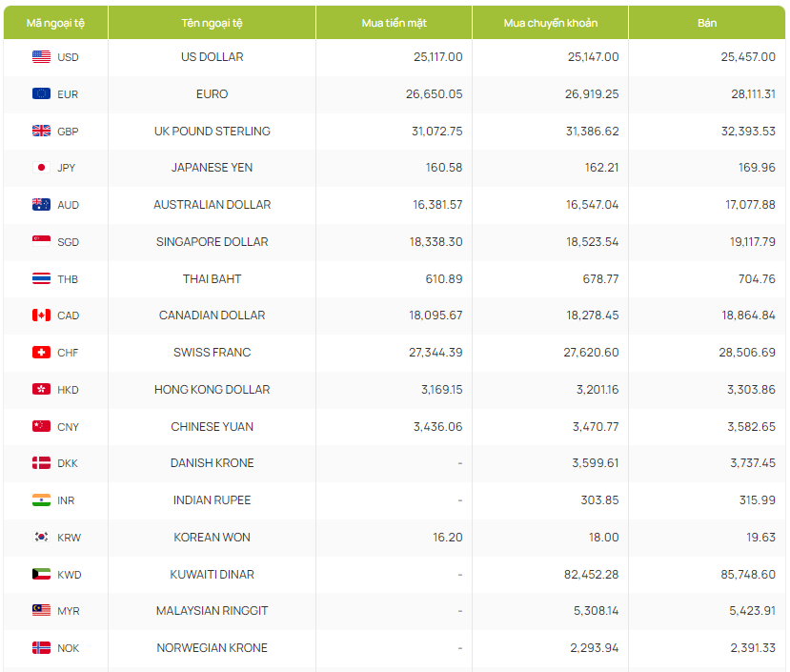Click the 'Mua chuyển khoản' column header

(x=549, y=22)
